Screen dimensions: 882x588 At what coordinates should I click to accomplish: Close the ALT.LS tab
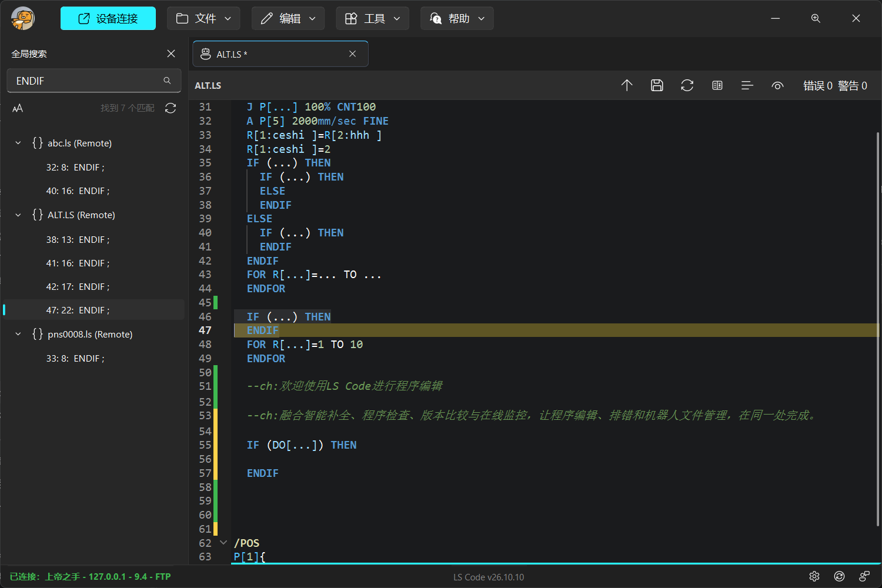click(352, 54)
